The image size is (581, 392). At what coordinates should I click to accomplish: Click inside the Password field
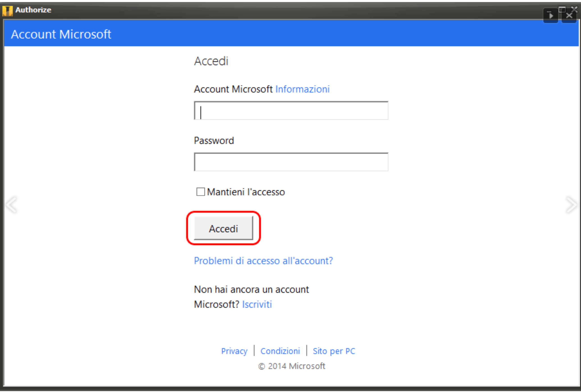click(291, 162)
